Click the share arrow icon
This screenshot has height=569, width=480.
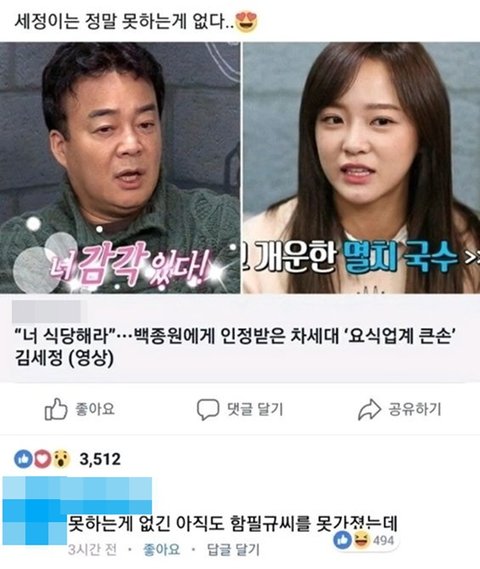tap(369, 409)
